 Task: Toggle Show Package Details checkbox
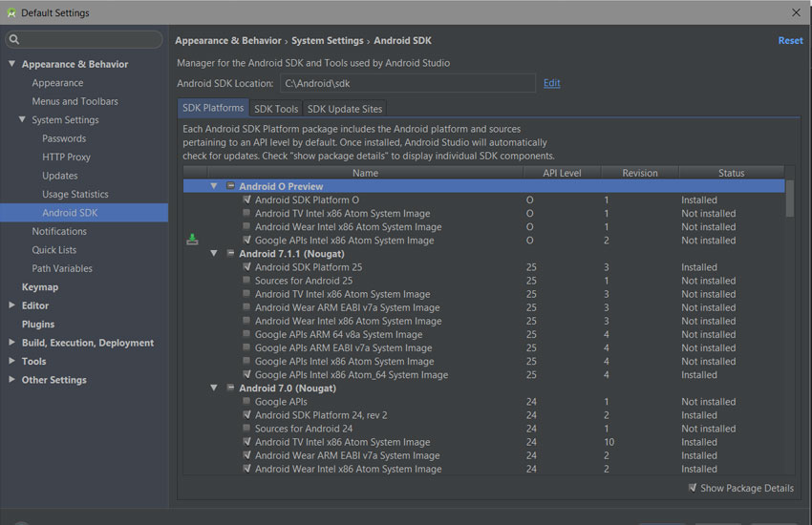[x=693, y=488]
